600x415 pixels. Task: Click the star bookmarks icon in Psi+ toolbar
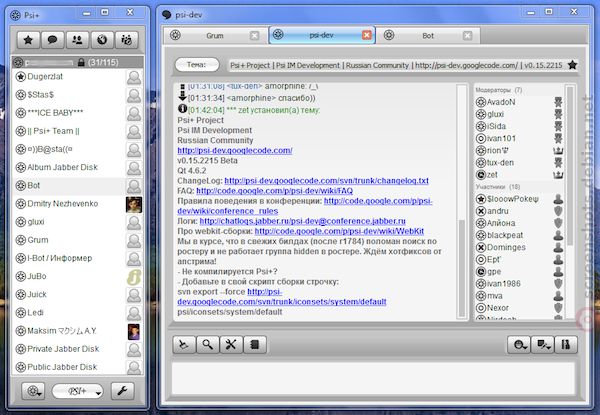[x=28, y=40]
